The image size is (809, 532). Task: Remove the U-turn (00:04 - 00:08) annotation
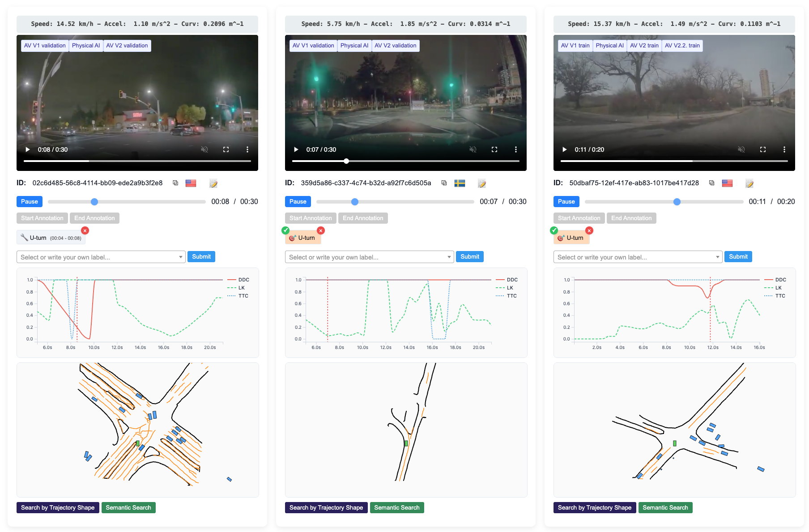click(x=85, y=230)
